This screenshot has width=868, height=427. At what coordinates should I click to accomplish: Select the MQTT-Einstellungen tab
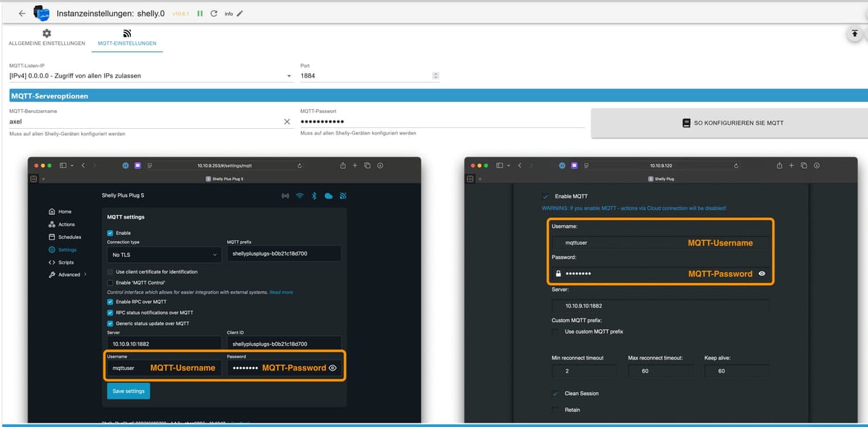pos(127,38)
